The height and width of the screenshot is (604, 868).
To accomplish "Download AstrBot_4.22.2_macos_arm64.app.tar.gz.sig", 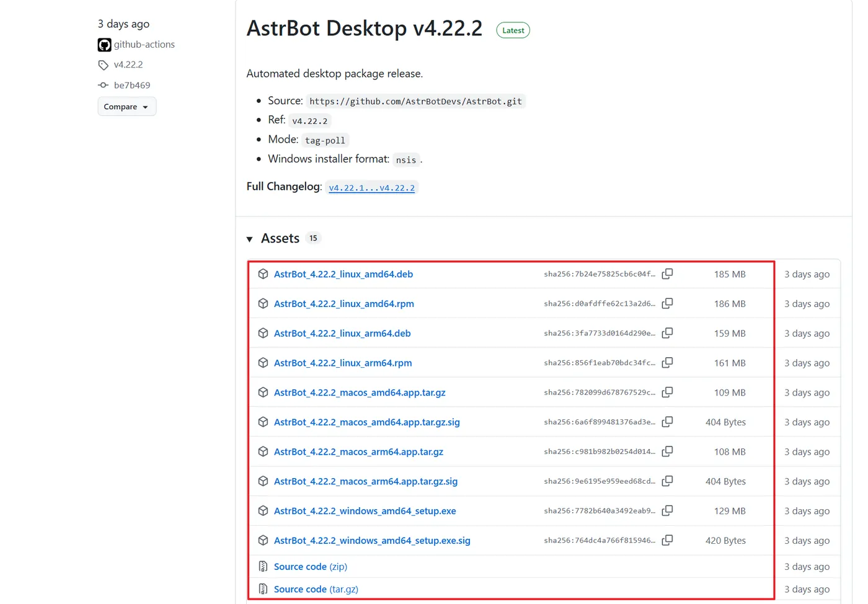I will [366, 481].
